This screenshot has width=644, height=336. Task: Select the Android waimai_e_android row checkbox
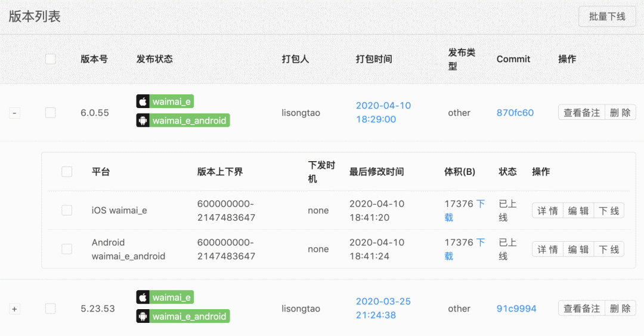tap(67, 249)
